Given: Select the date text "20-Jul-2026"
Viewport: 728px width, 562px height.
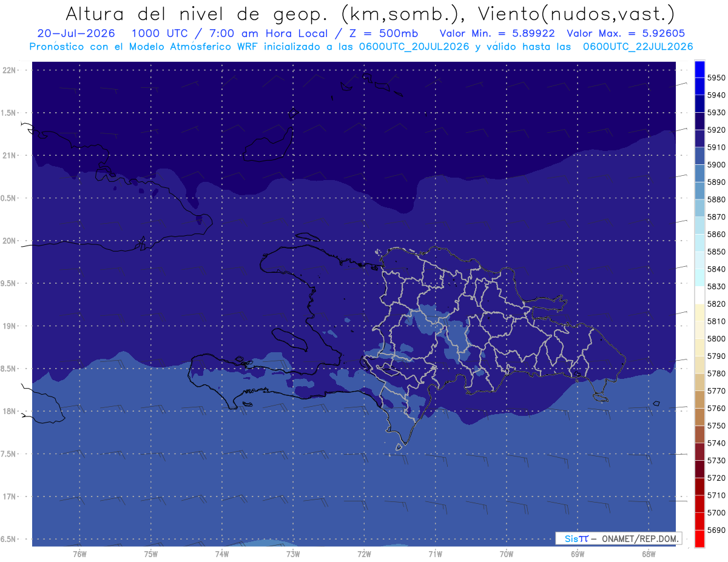Looking at the screenshot, I should pyautogui.click(x=76, y=33).
